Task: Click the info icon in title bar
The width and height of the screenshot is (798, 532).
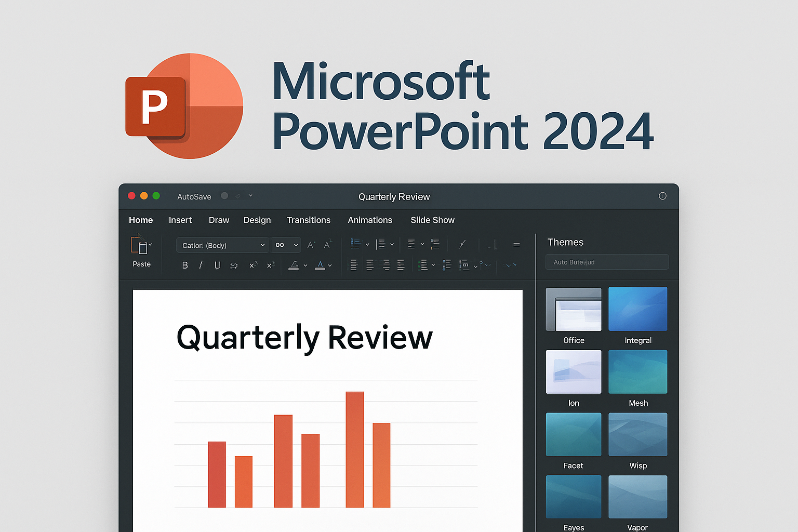Action: pos(662,196)
